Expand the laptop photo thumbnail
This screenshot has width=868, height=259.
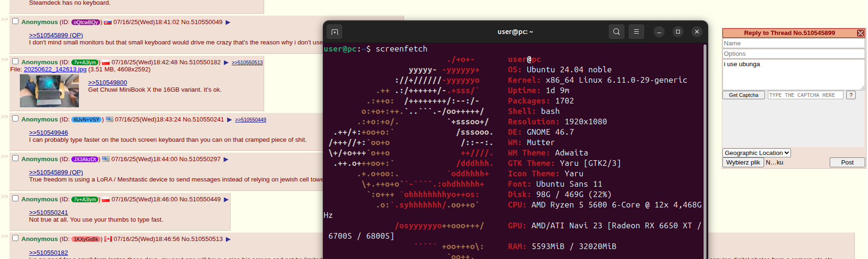(x=49, y=91)
